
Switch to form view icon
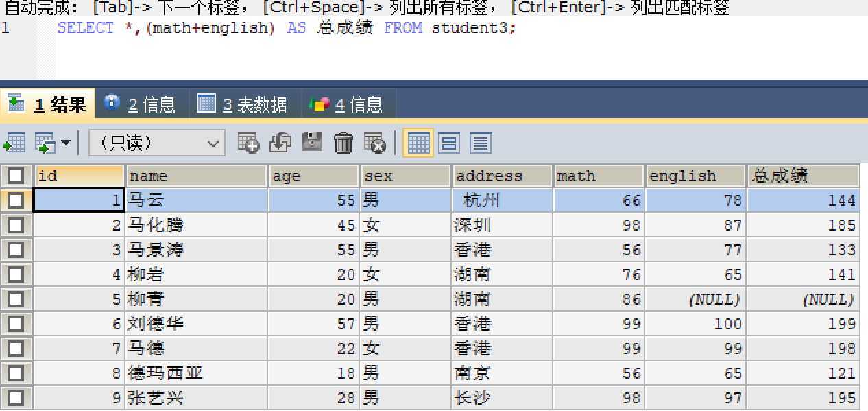(x=448, y=143)
